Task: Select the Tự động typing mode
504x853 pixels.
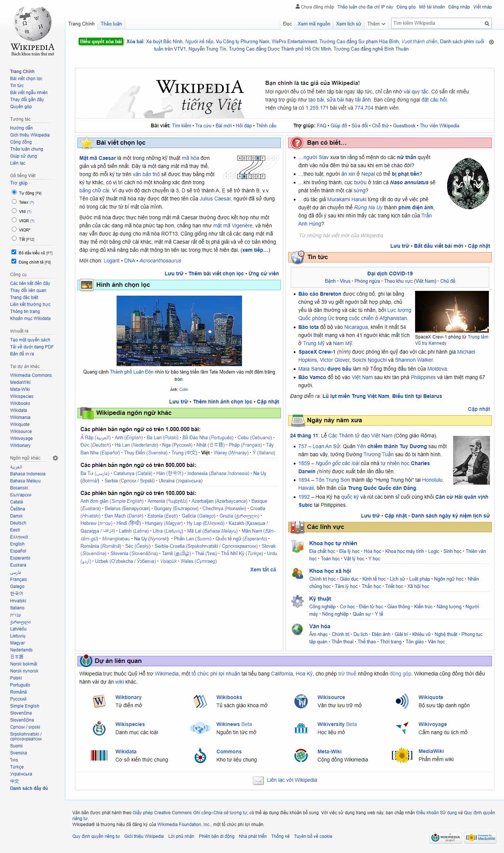Action: pos(14,192)
